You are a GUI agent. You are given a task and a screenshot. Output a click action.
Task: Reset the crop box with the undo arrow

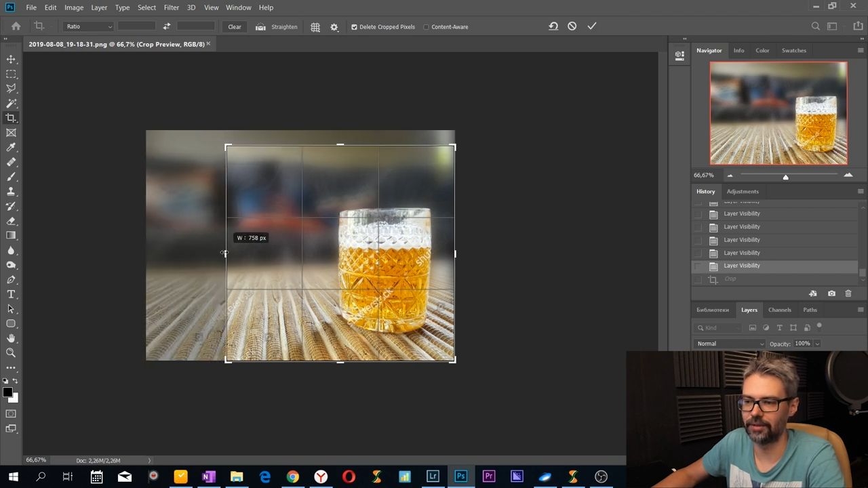coord(553,26)
